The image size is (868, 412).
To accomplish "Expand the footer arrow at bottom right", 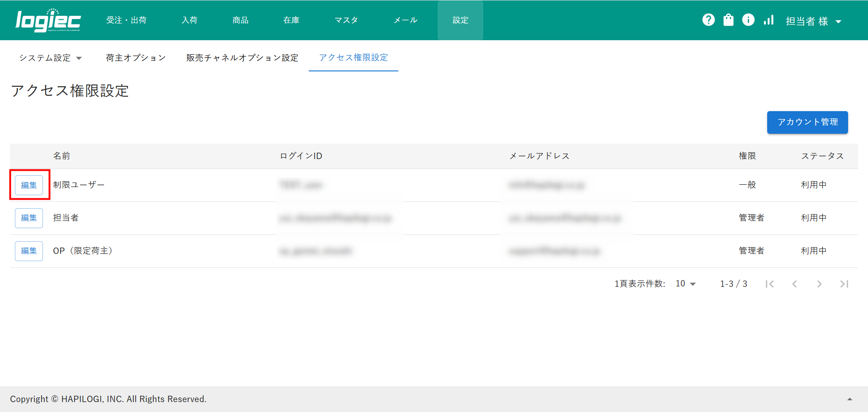I will click(849, 399).
